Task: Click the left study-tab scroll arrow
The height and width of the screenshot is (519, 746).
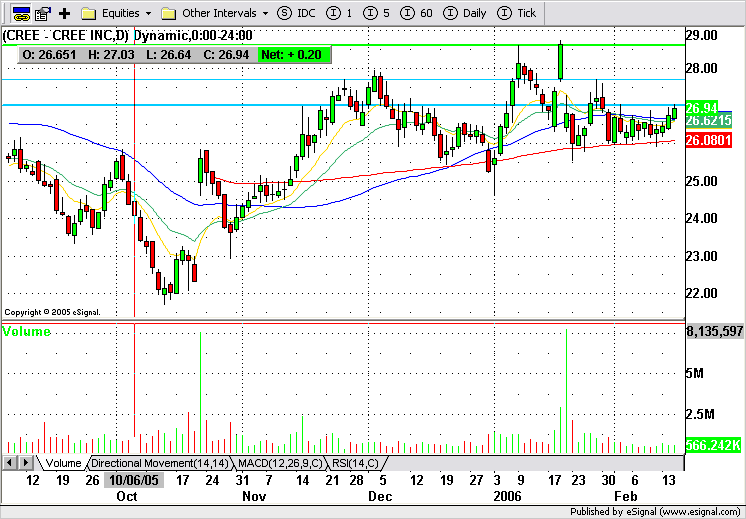Action: click(x=10, y=462)
